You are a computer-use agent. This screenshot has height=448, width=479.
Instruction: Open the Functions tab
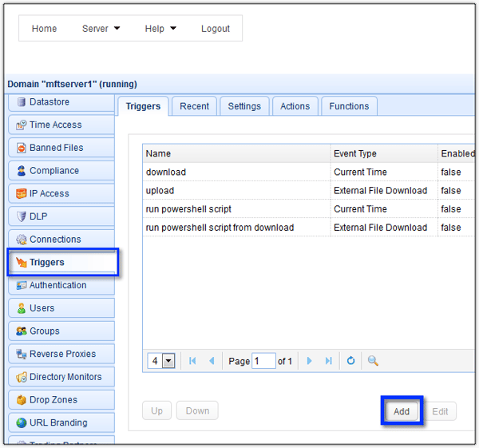[349, 106]
